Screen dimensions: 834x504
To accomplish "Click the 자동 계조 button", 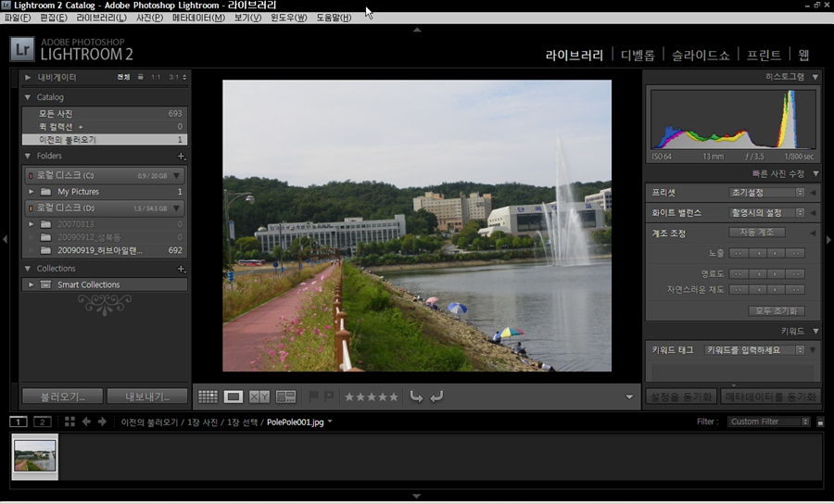I will (x=757, y=233).
